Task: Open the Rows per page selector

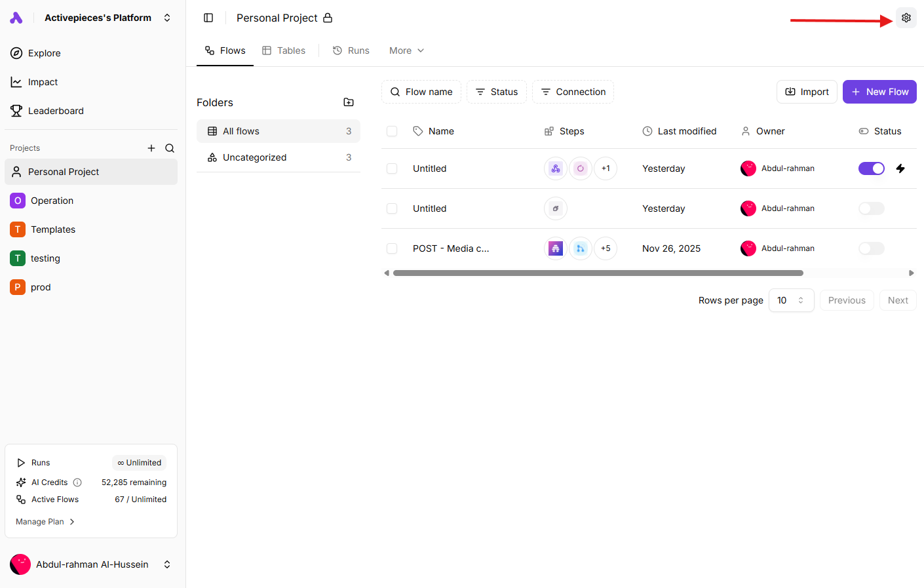Action: (791, 300)
